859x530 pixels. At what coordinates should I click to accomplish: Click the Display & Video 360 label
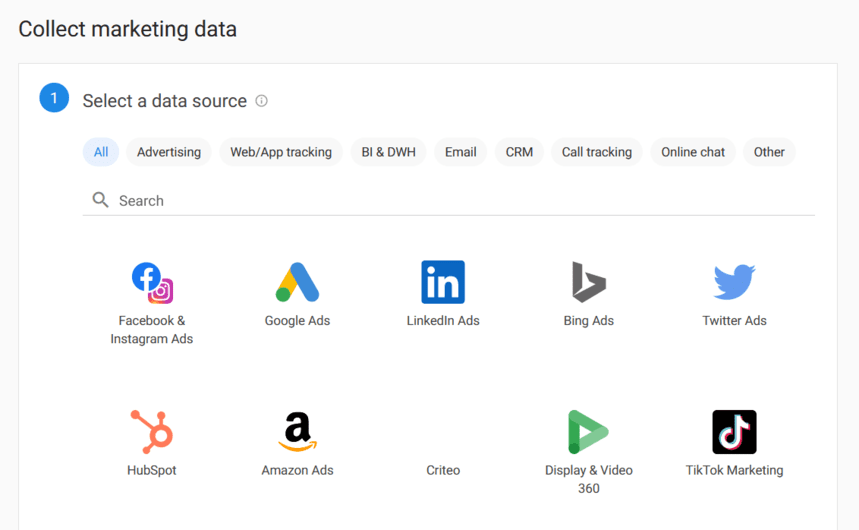(x=589, y=479)
